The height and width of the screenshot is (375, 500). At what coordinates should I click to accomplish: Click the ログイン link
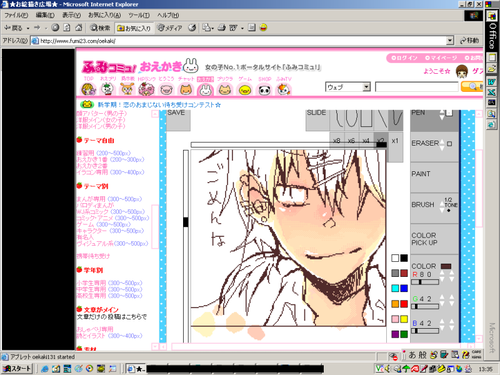[x=404, y=58]
